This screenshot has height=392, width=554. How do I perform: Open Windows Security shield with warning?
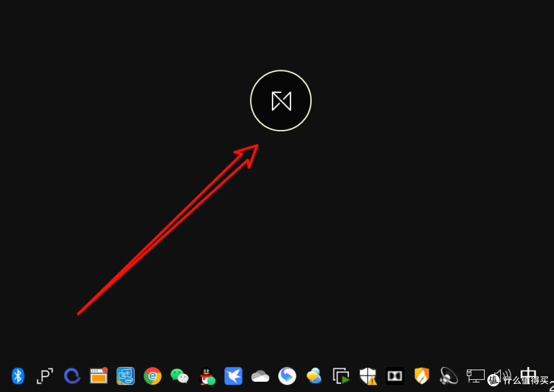(368, 376)
